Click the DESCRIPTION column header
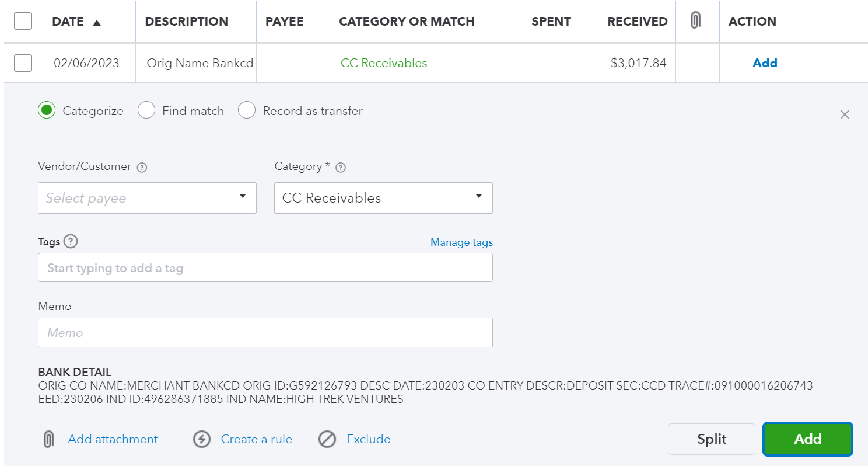 [x=187, y=22]
